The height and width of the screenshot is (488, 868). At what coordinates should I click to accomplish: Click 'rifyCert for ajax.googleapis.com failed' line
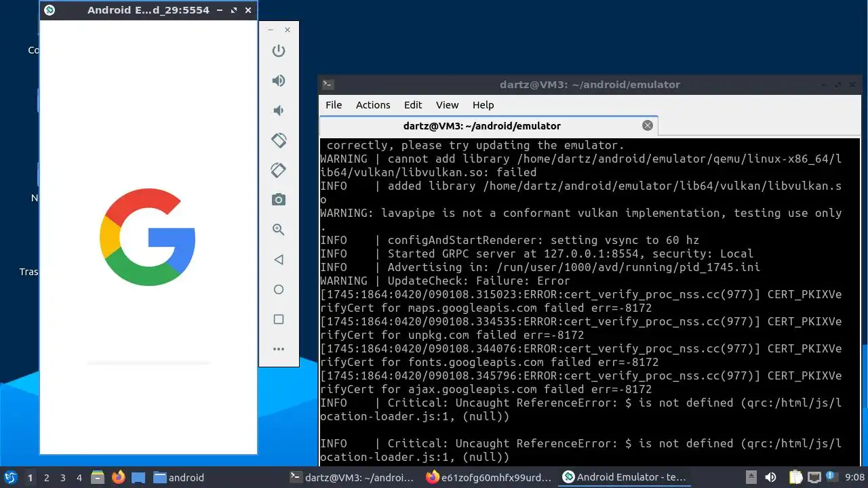pyautogui.click(x=486, y=389)
